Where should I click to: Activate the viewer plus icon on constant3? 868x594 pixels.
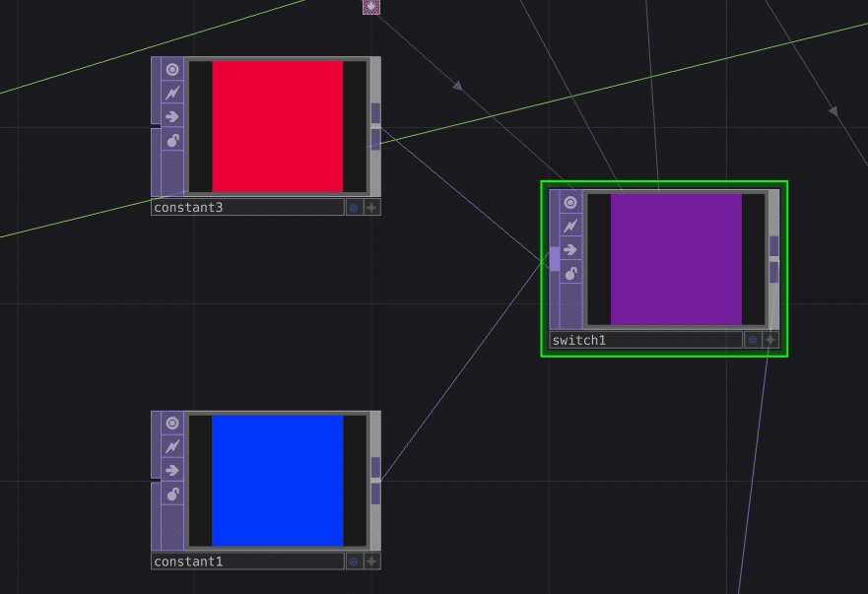click(372, 208)
